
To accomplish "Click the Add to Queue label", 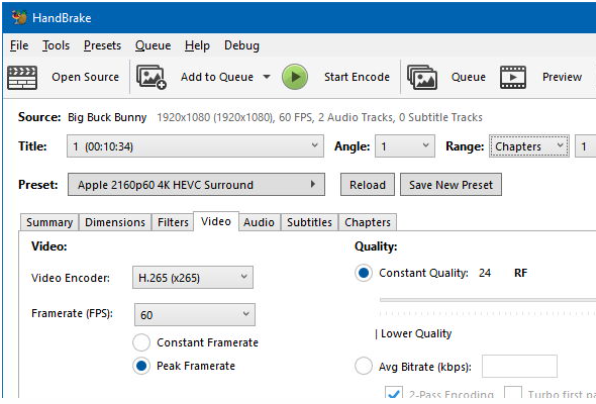I will click(x=217, y=77).
